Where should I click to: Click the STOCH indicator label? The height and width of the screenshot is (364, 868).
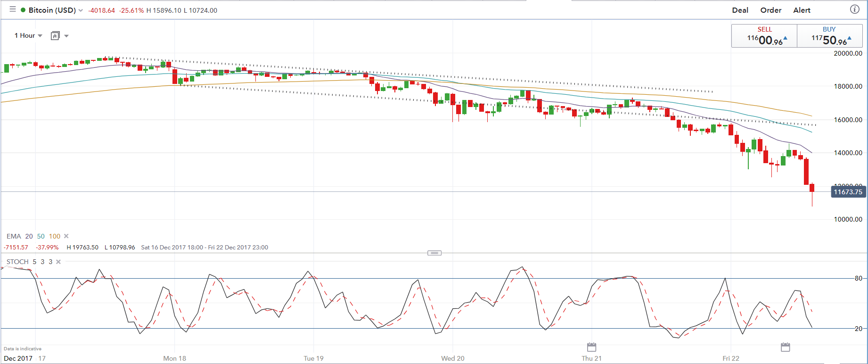coord(17,262)
